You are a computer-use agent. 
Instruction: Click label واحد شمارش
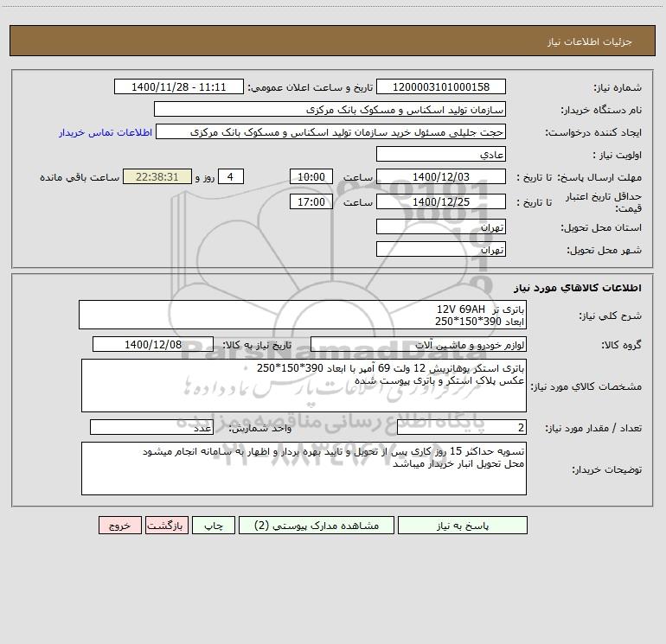[260, 428]
